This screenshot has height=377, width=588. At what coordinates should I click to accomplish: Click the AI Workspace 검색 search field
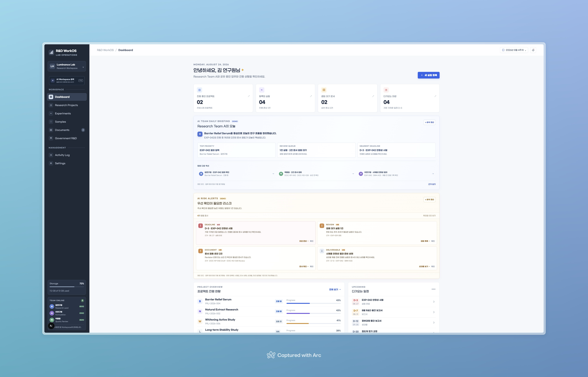(67, 81)
